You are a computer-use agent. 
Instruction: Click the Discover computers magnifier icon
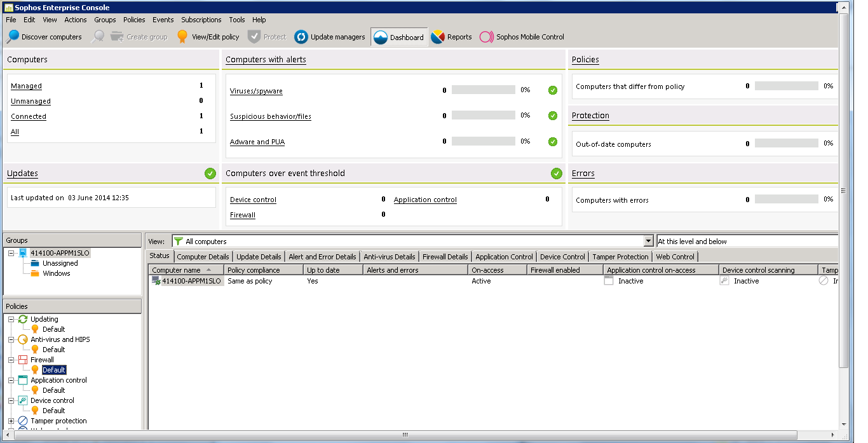[12, 37]
